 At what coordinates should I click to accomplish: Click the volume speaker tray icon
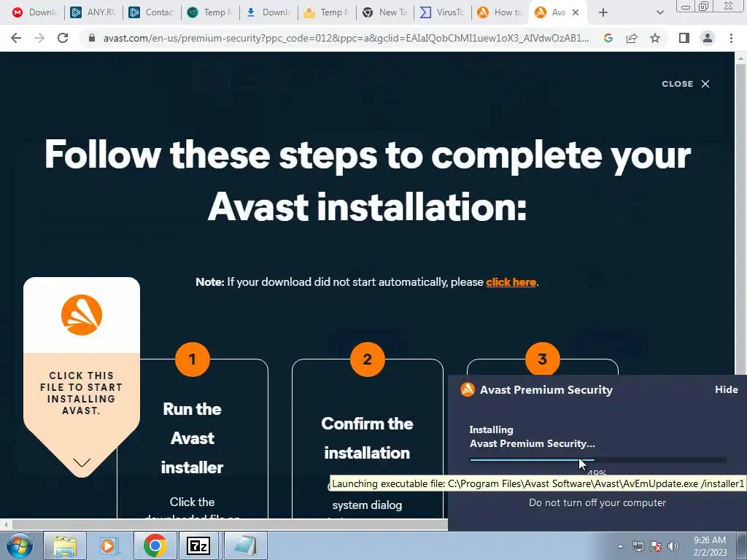tap(673, 546)
